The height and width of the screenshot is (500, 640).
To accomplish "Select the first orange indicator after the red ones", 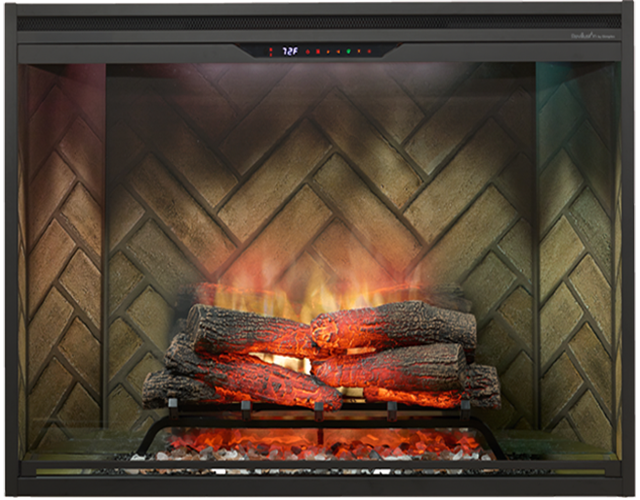I will 328,51.
